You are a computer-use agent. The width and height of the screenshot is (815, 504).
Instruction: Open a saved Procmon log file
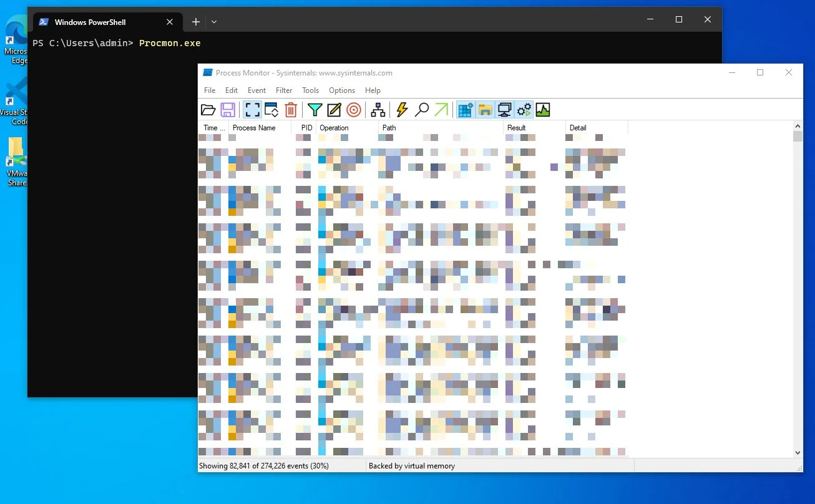coord(208,109)
